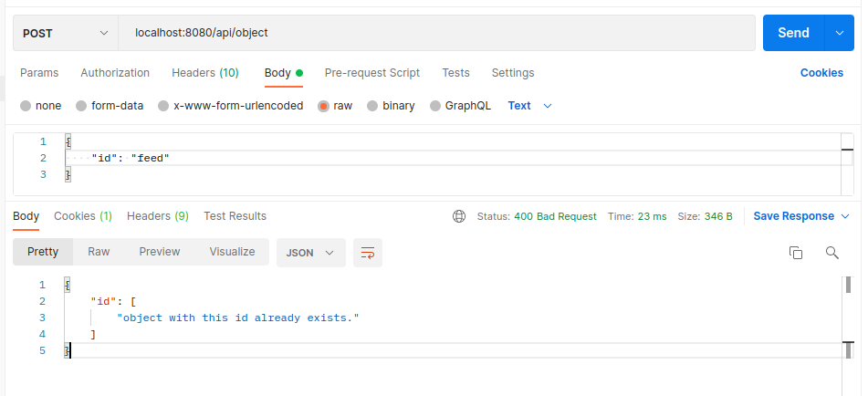Switch to the response Cookies (1) tab
The width and height of the screenshot is (868, 396).
(x=83, y=216)
